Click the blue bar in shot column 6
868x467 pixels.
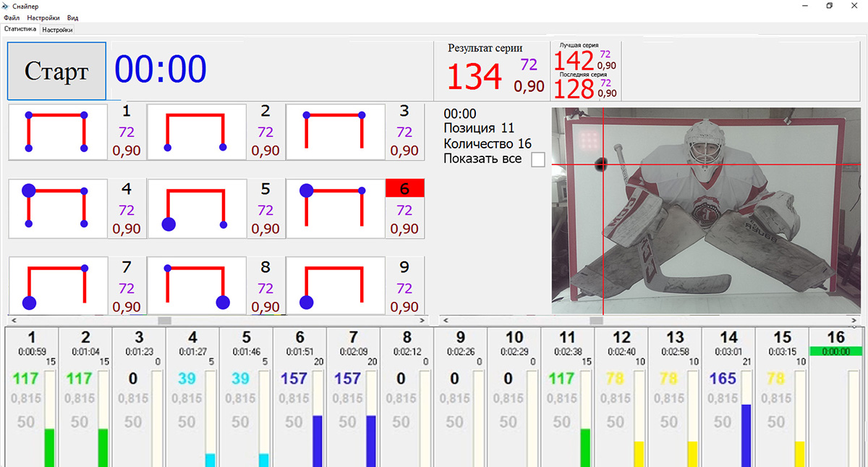coord(317,440)
